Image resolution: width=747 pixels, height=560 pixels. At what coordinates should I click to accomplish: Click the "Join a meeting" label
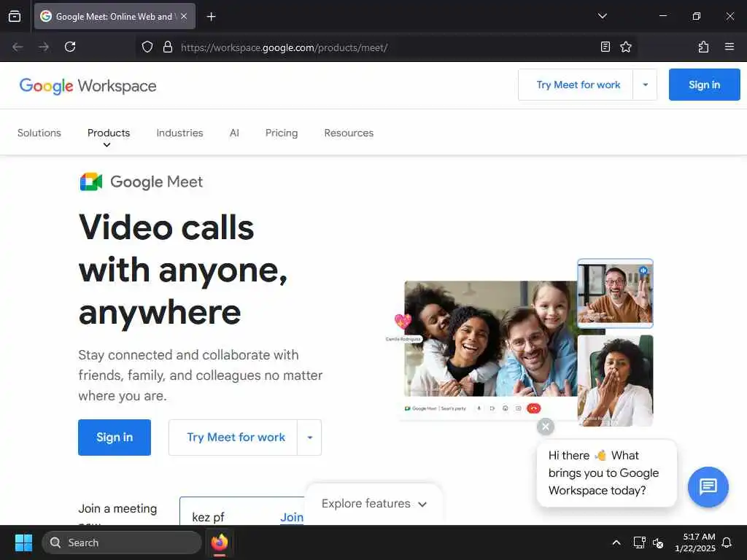coord(117,508)
